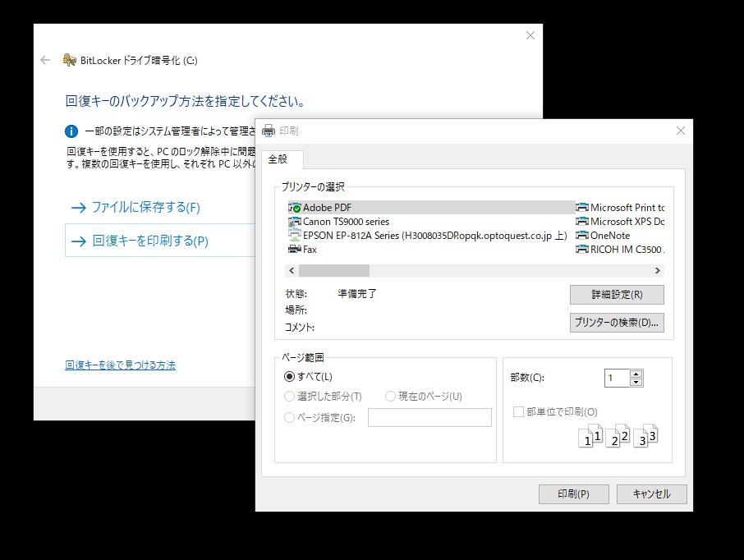
Task: Close the BitLocker window
Action: [530, 35]
